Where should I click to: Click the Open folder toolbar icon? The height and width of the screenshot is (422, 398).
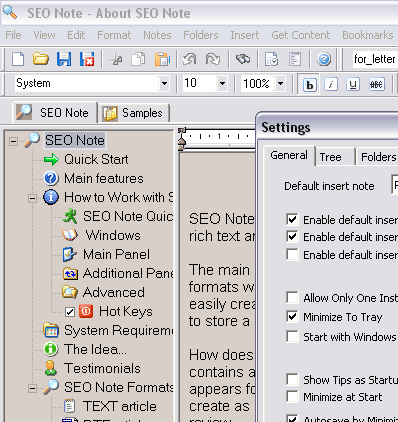pyautogui.click(x=41, y=59)
